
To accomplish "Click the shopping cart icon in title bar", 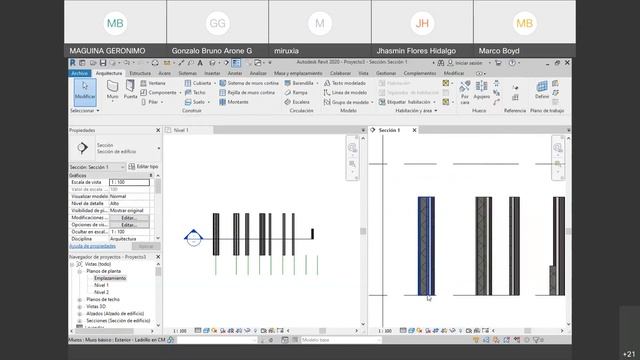I will pos(498,63).
